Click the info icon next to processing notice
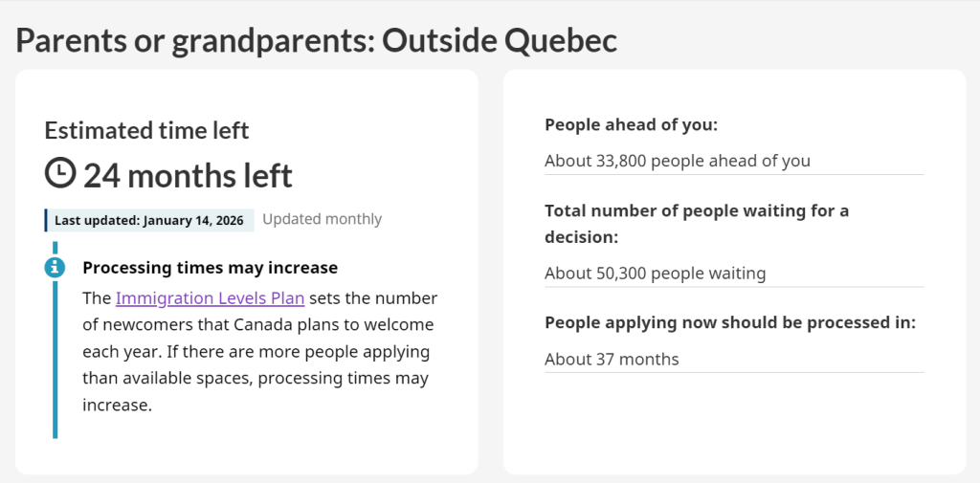Screen dimensions: 980x483 pyautogui.click(x=56, y=267)
